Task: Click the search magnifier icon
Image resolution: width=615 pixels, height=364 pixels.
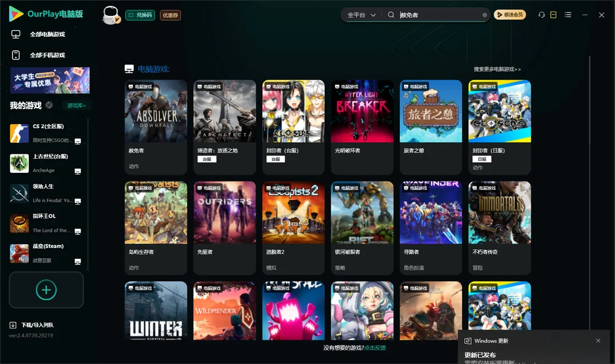Action: pyautogui.click(x=391, y=15)
